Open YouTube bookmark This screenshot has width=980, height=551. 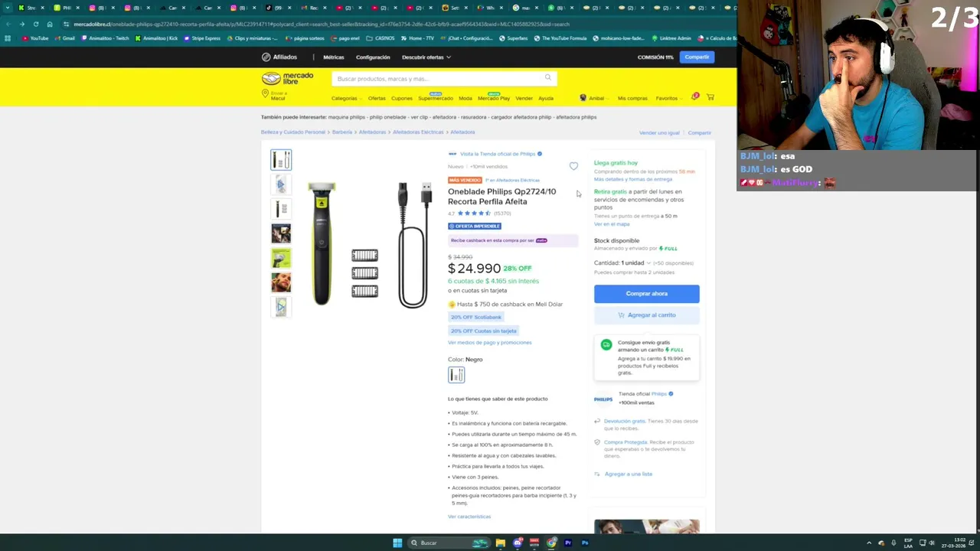(x=35, y=38)
